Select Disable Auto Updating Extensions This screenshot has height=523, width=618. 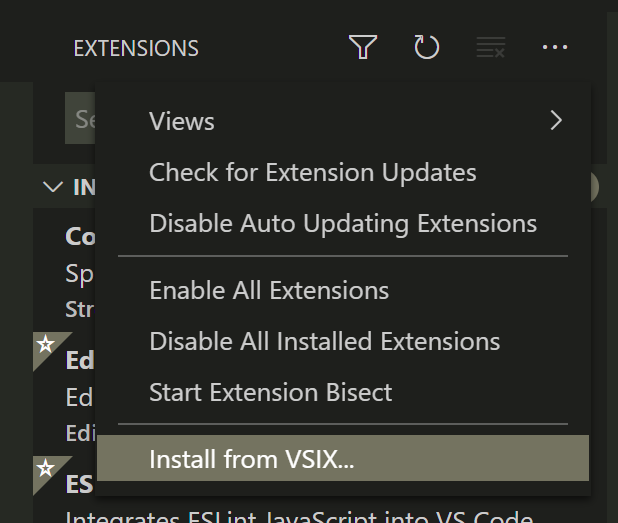point(343,223)
